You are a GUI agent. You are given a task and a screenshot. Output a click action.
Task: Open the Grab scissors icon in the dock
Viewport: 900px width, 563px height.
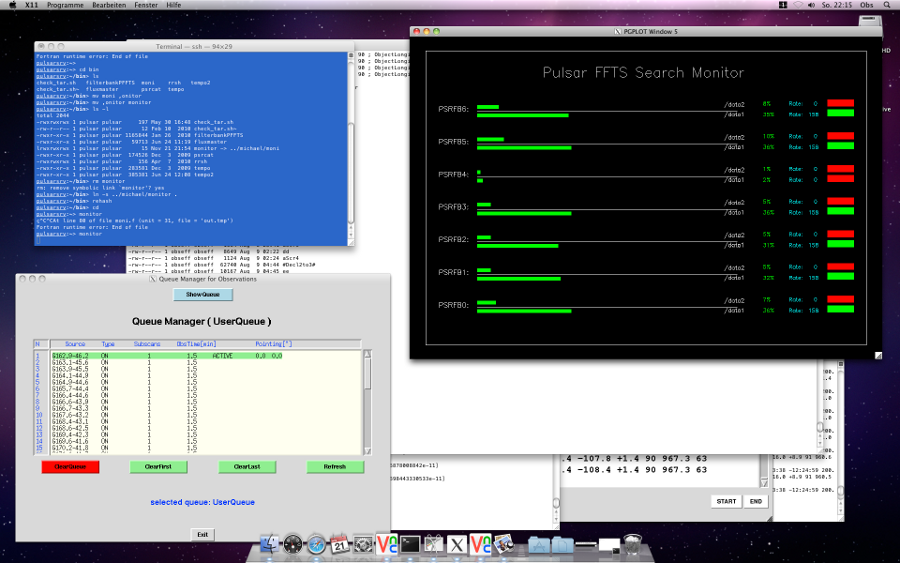coord(433,544)
